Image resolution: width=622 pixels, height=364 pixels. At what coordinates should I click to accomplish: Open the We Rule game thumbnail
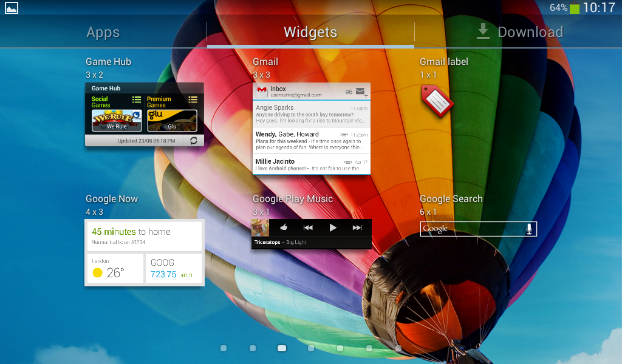click(x=117, y=120)
